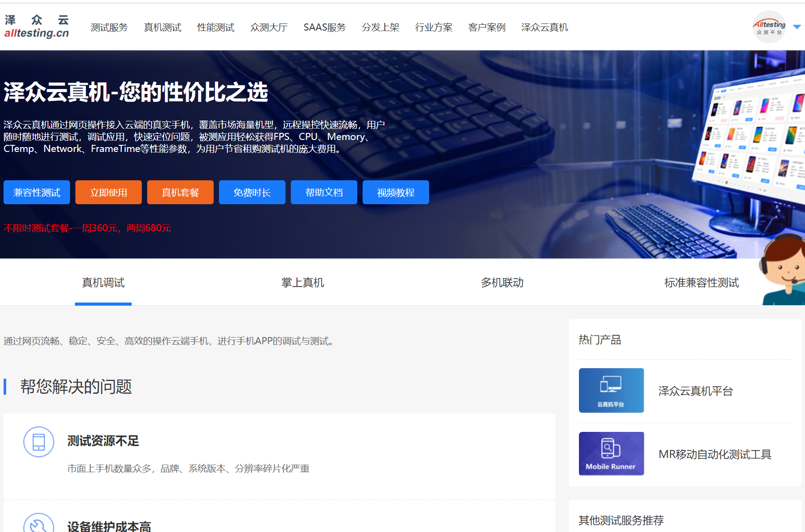Open 泽众云真机 in the top navigation
This screenshot has height=532, width=805.
(x=545, y=27)
